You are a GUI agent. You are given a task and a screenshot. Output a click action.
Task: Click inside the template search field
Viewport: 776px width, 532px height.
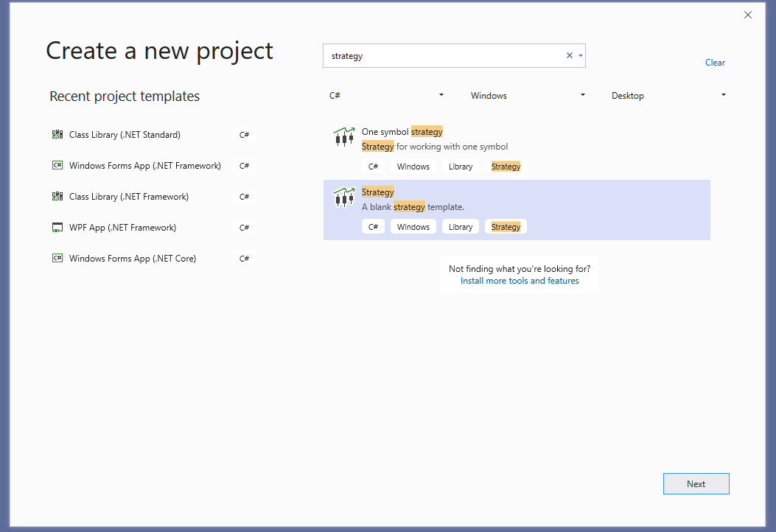[442, 56]
